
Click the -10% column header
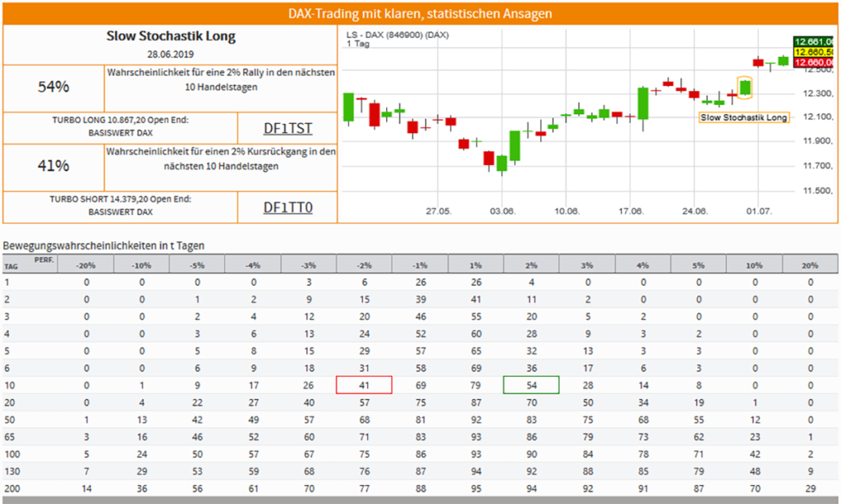point(141,265)
